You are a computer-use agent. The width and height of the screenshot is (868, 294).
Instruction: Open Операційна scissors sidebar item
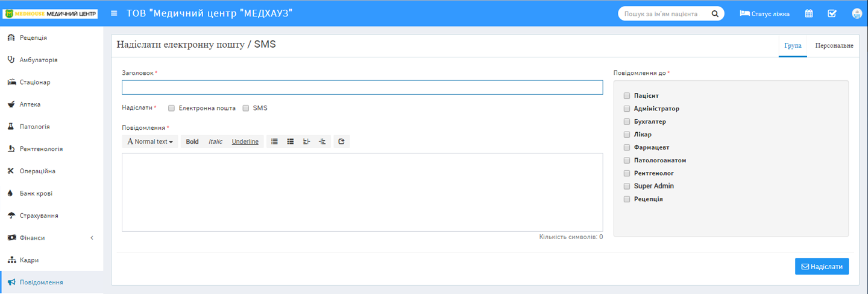(x=52, y=171)
